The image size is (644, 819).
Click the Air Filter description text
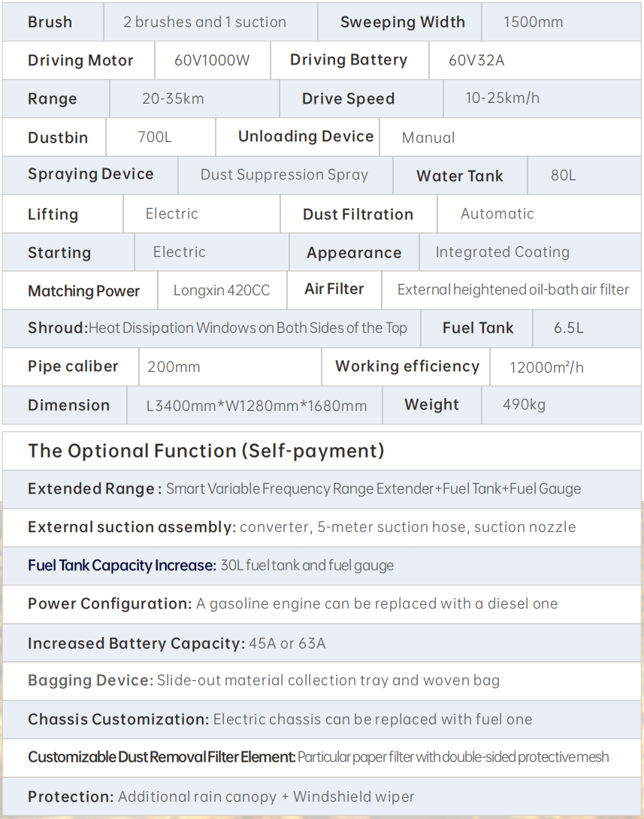[513, 289]
